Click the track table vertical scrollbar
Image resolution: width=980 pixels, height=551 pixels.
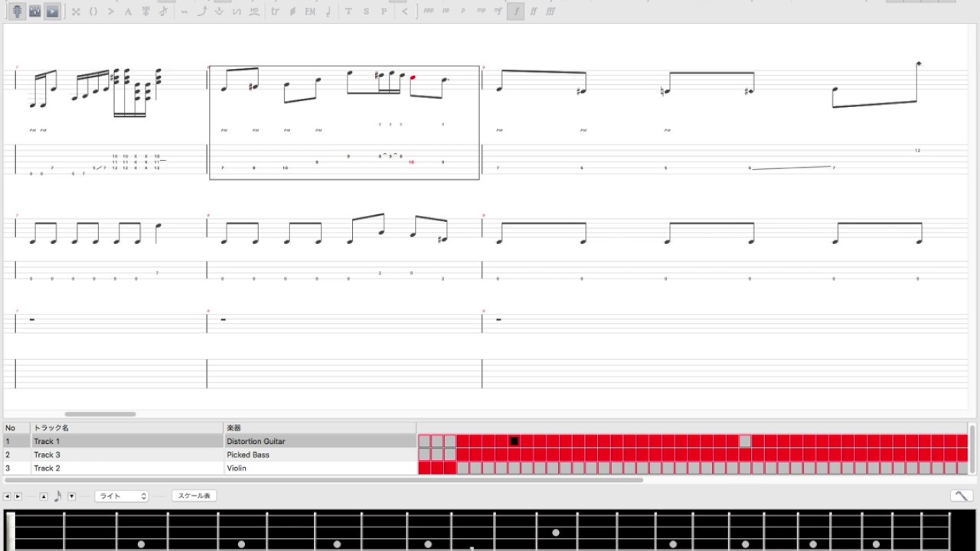[x=972, y=448]
